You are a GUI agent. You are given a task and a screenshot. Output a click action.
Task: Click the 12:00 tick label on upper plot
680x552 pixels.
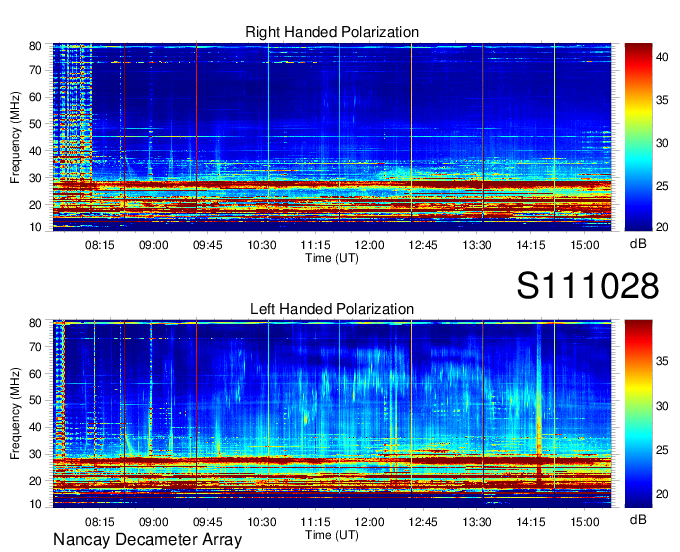[x=369, y=245]
